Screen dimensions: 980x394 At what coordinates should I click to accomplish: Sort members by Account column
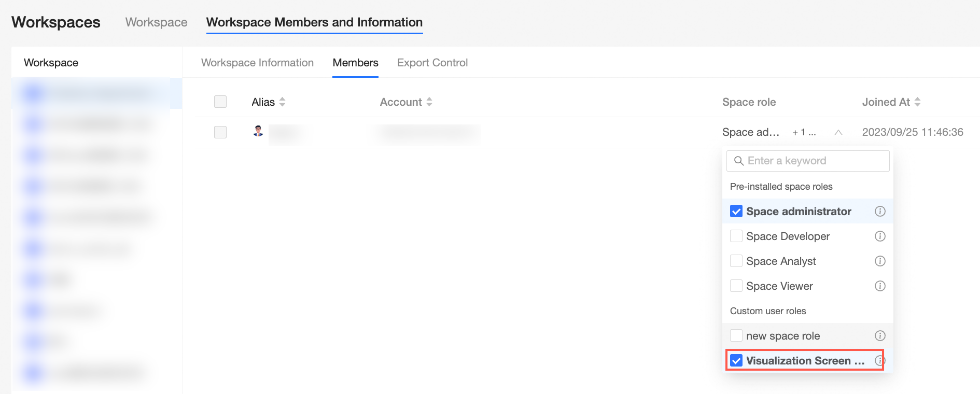(429, 102)
